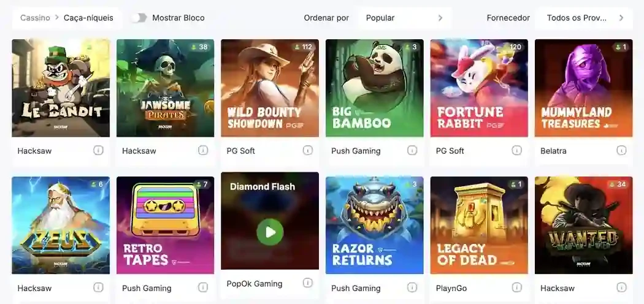
Task: Click the Diamond Flash title text
Action: [263, 187]
